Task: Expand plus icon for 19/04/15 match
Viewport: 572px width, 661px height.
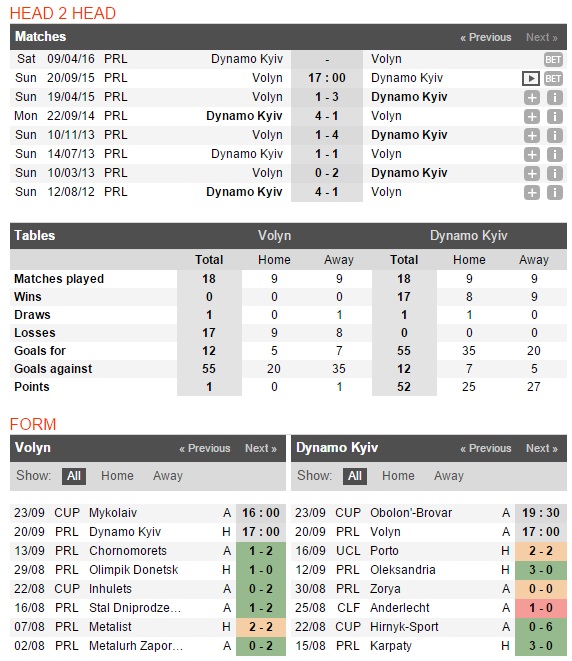Action: (x=532, y=97)
